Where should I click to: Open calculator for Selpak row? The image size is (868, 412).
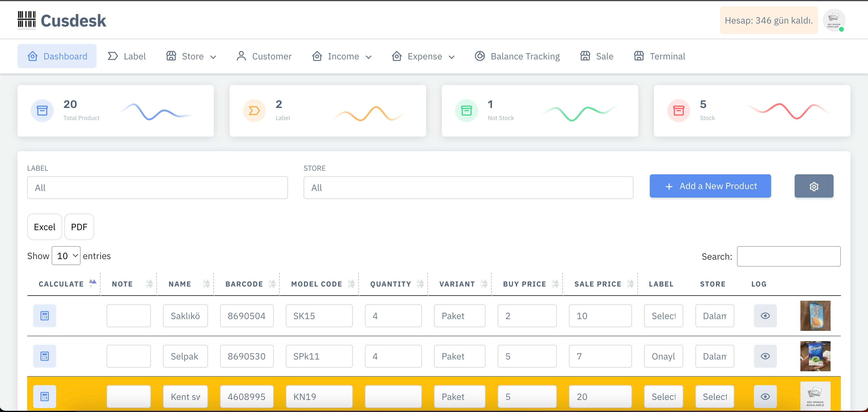44,356
